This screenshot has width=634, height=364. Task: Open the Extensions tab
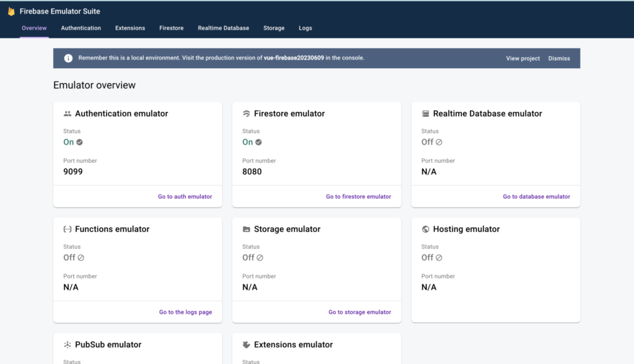[x=130, y=28]
